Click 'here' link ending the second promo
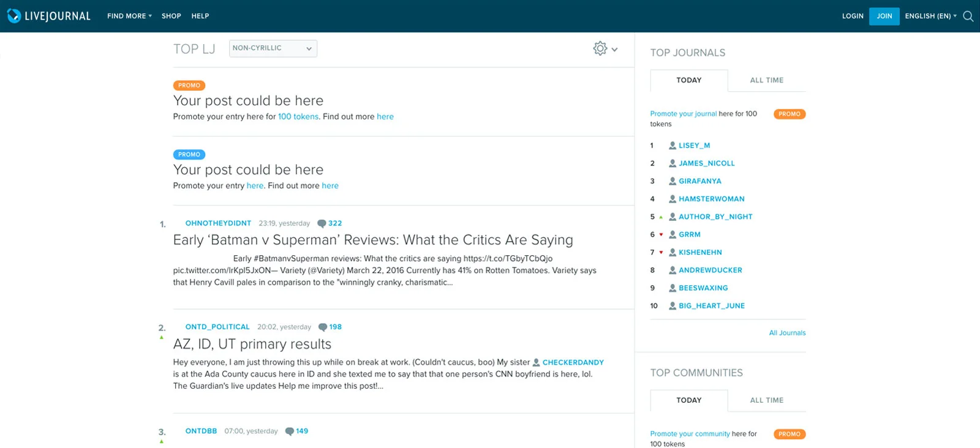This screenshot has width=980, height=448. point(330,185)
